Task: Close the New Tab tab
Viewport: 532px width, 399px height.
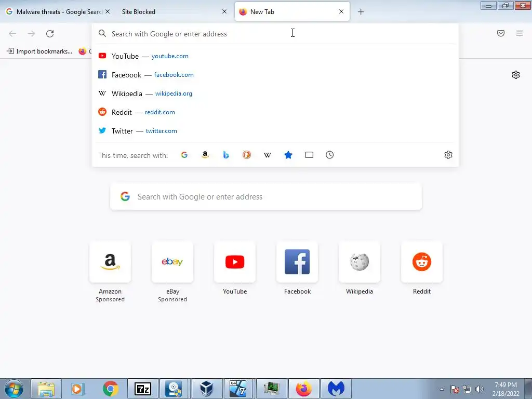Action: [341, 11]
